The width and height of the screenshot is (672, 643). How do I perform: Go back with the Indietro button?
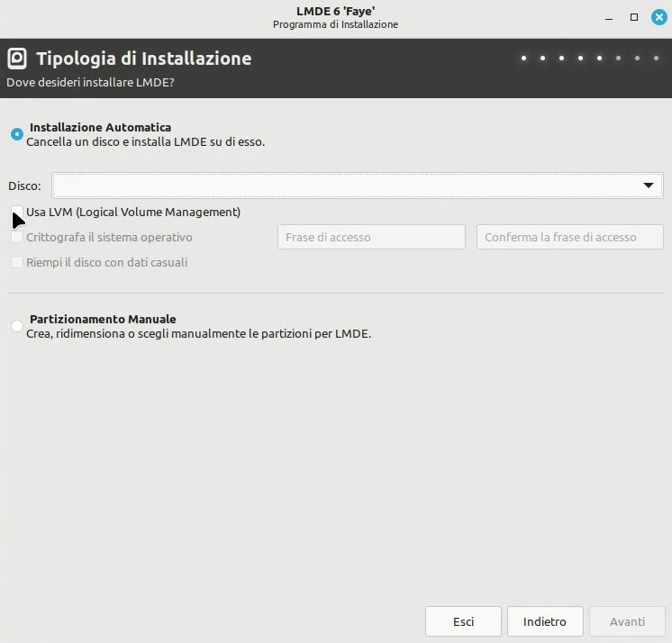click(x=545, y=621)
